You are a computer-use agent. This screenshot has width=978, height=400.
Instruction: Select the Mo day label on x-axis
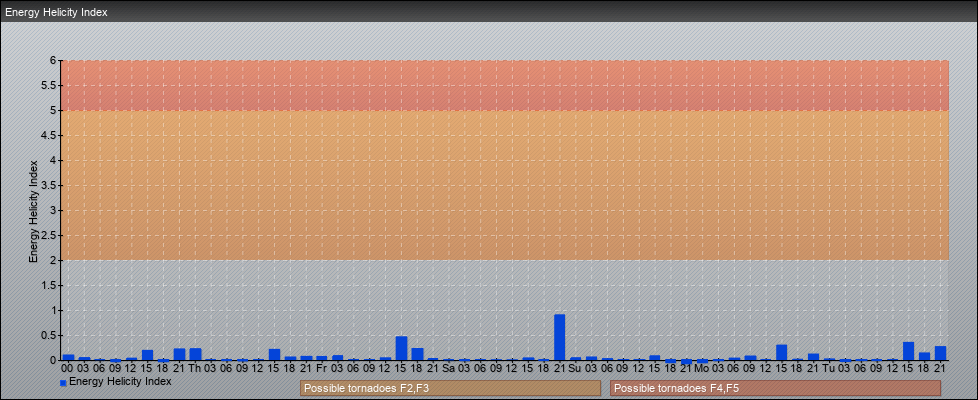tap(702, 368)
